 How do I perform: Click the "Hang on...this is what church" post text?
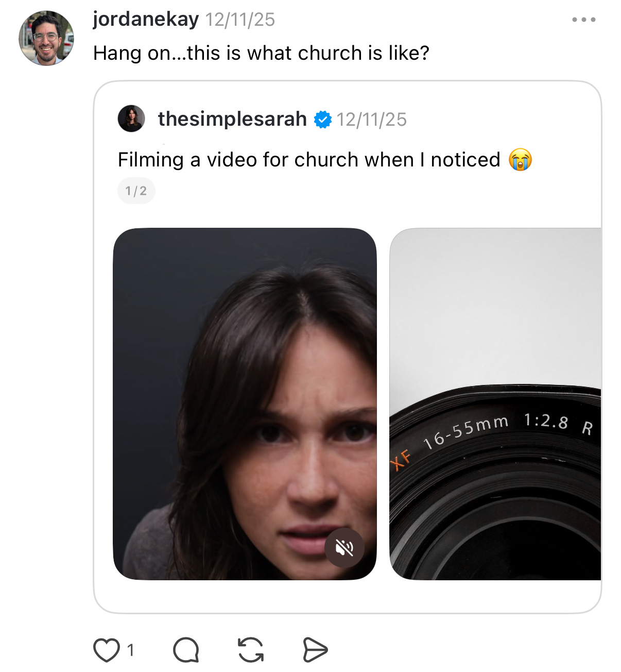coord(261,53)
